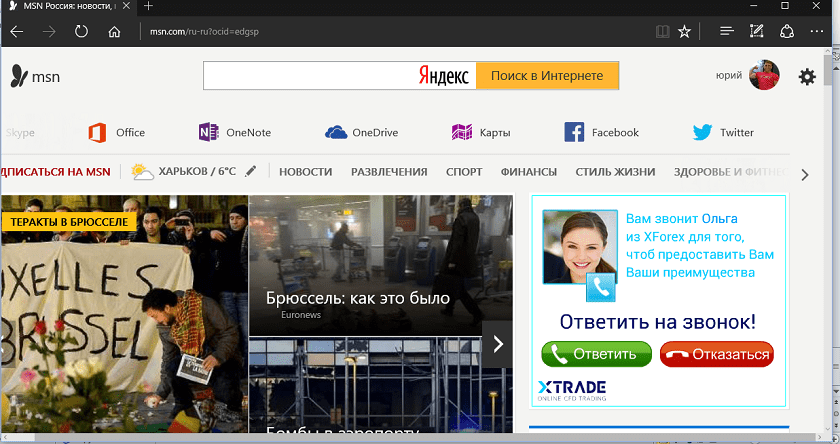Click the horizontal scrollbar at window bottom
The height and width of the screenshot is (444, 840).
click(x=412, y=438)
